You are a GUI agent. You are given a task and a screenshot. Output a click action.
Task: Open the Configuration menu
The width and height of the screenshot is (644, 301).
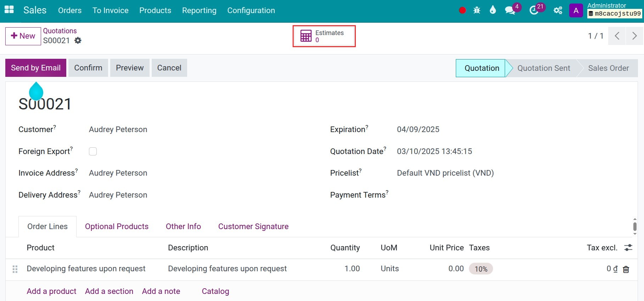(x=251, y=11)
